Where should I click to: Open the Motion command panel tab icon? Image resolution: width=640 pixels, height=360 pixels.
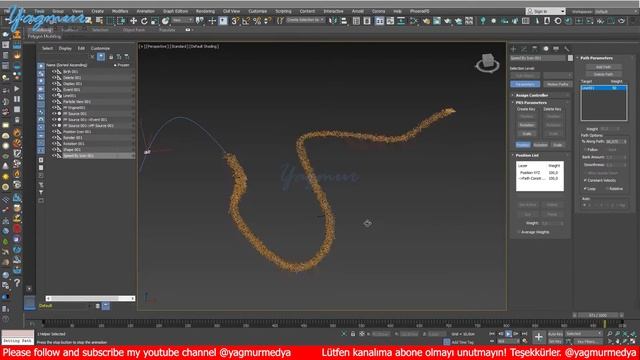coord(546,49)
